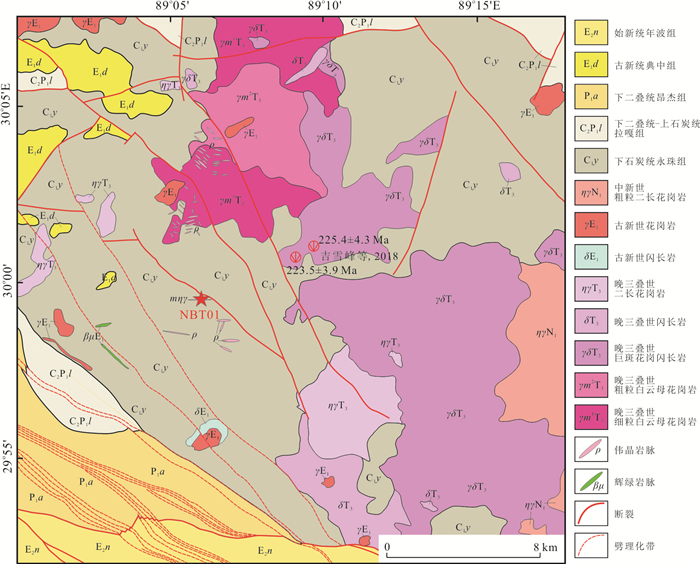Click the dashed cleavage zone legend symbol
700x564 pixels.
coord(591,545)
